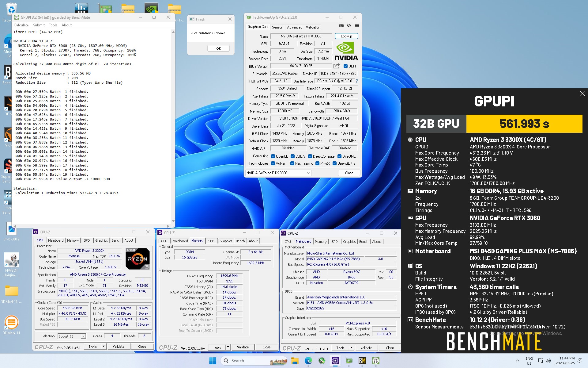Click the volume speaker tray icon
This screenshot has height=368, width=588.
coord(548,361)
